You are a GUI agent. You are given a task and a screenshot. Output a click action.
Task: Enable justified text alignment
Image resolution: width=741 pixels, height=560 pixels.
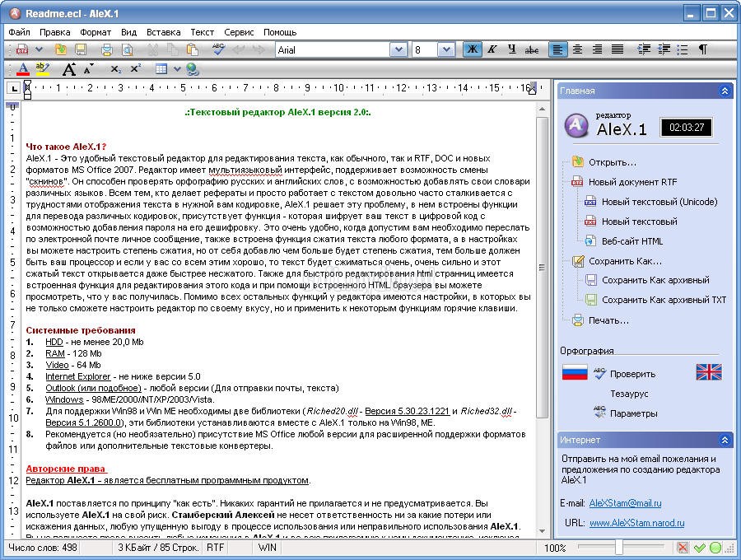617,49
